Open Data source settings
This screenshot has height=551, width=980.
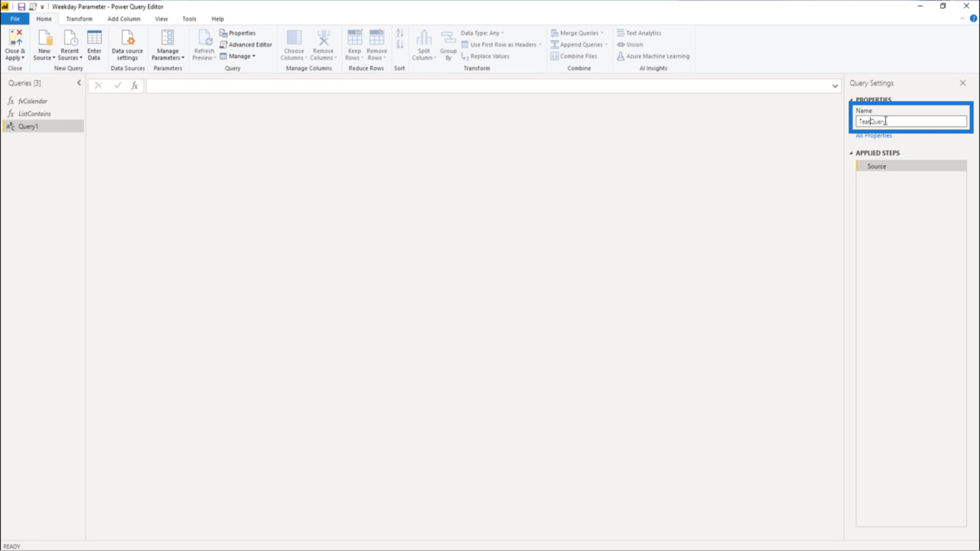point(127,44)
